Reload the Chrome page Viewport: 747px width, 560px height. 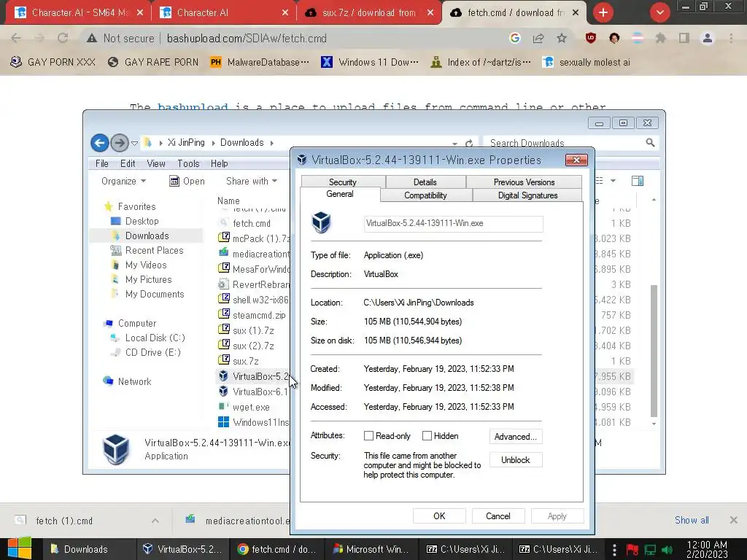[x=63, y=38]
